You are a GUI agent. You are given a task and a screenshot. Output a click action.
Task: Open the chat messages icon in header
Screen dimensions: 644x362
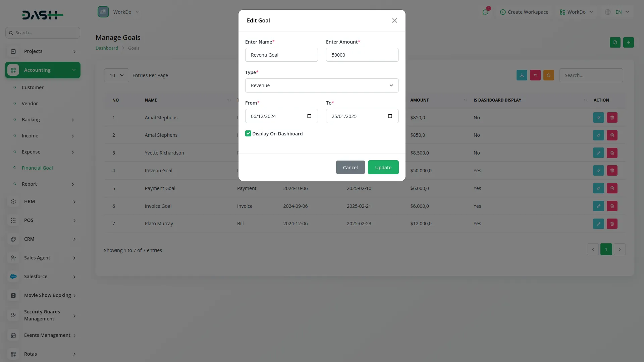click(x=485, y=12)
